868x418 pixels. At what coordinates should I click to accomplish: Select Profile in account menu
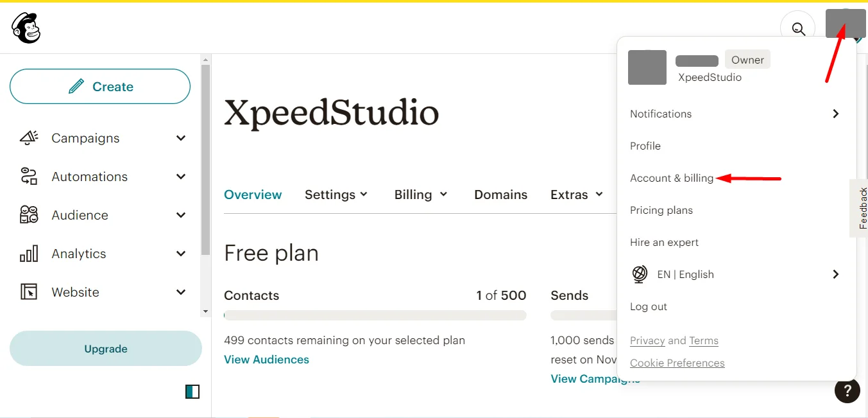(645, 146)
